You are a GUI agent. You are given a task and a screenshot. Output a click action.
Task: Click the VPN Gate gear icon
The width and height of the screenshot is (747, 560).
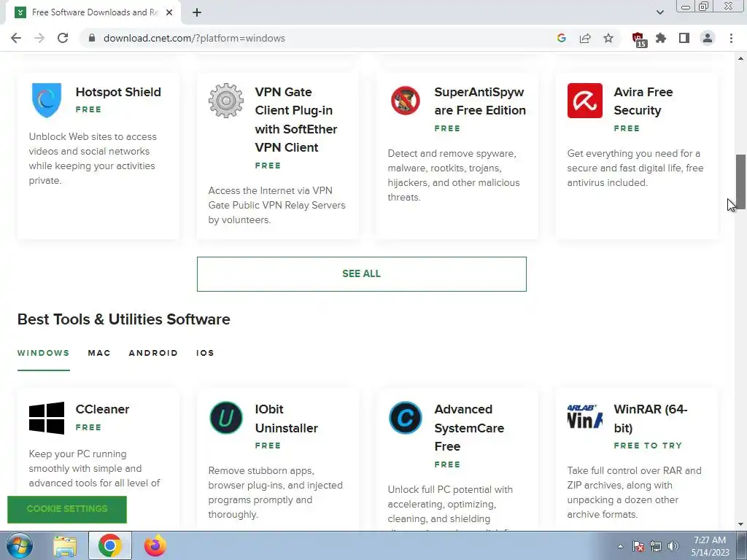226,101
